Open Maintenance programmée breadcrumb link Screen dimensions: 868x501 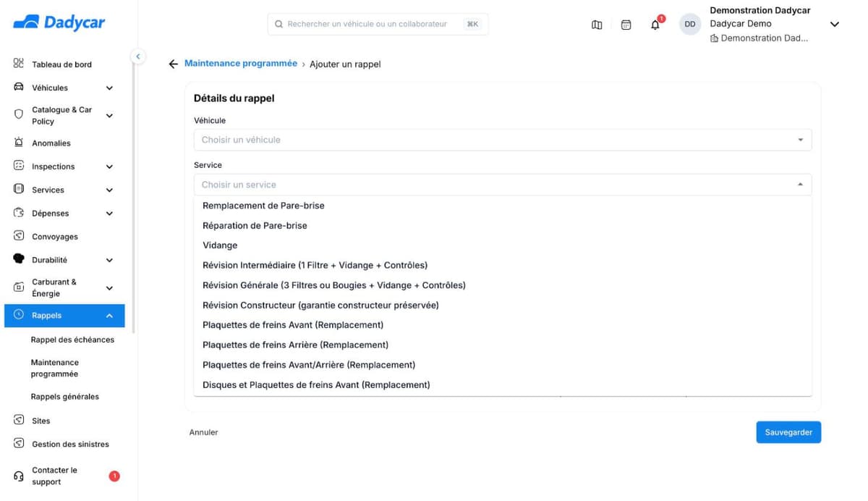241,64
